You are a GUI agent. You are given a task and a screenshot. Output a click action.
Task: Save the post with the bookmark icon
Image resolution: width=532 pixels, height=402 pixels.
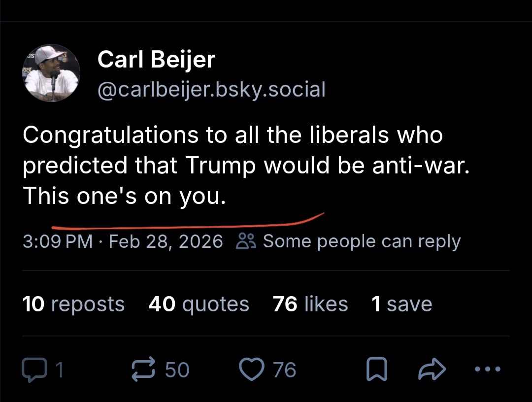click(x=376, y=370)
